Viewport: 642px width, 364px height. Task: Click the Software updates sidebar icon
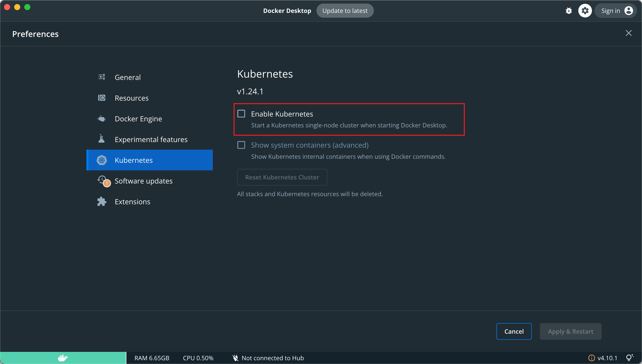tap(102, 180)
